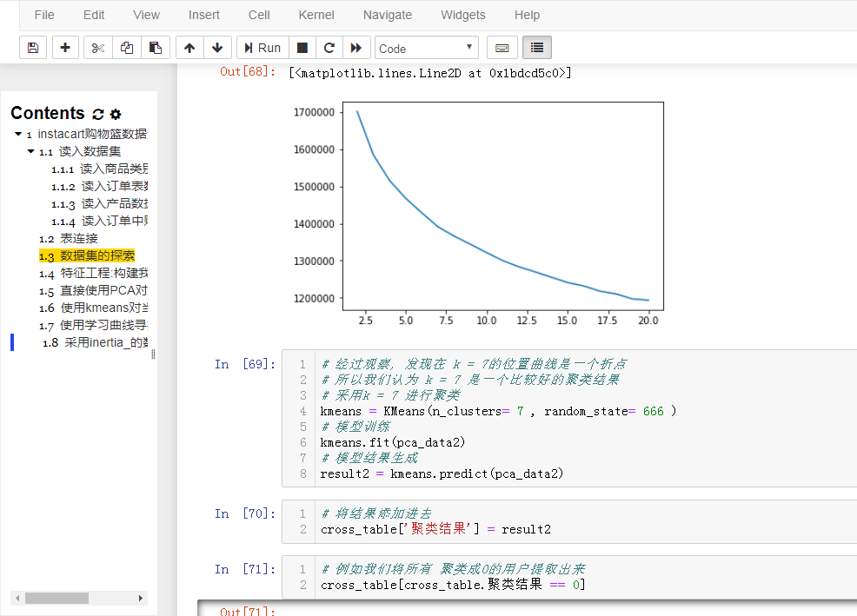Jump to '1.2 表连接' in Contents
This screenshot has height=616, width=857.
click(x=78, y=238)
